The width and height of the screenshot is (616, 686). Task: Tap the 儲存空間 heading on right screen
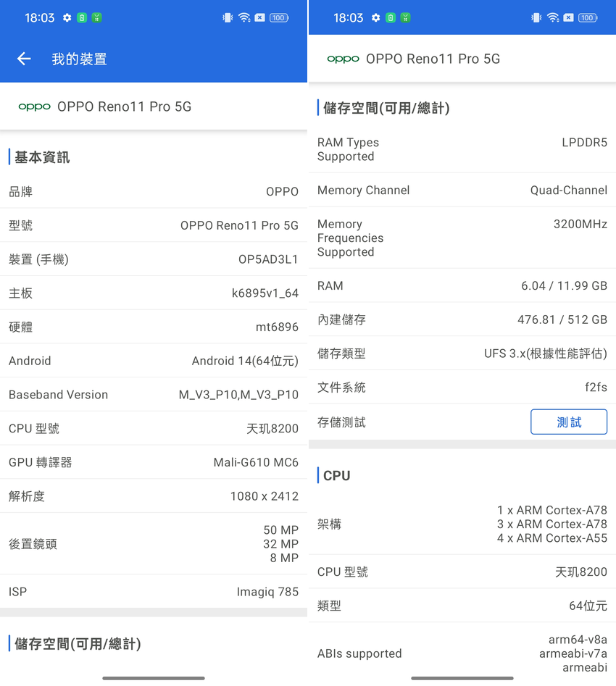click(x=386, y=108)
